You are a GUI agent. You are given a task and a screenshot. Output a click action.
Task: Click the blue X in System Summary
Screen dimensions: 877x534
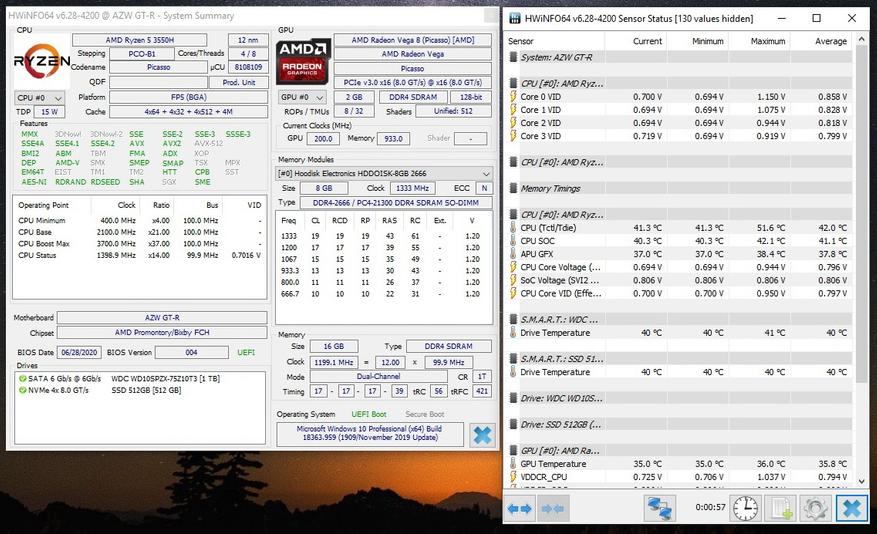coord(482,435)
